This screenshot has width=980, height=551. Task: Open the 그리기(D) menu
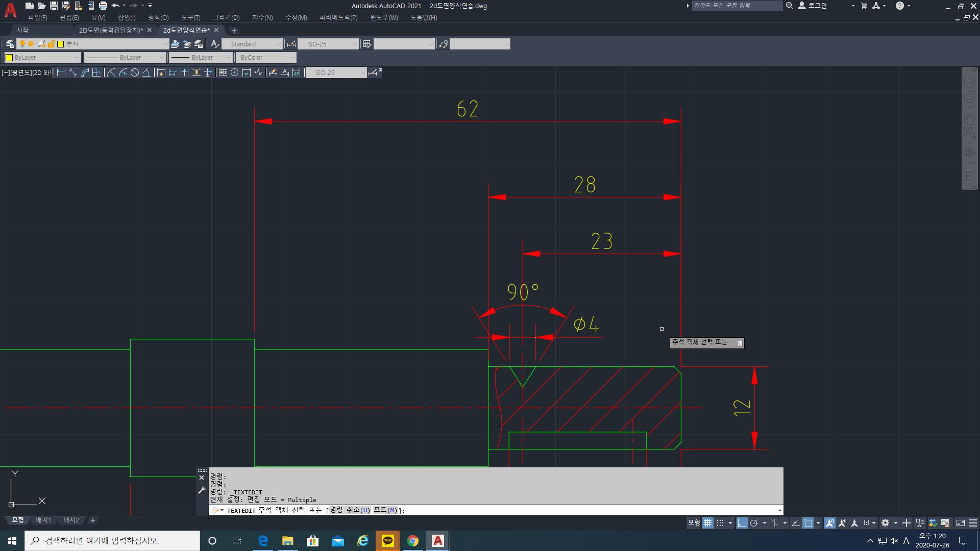click(226, 17)
